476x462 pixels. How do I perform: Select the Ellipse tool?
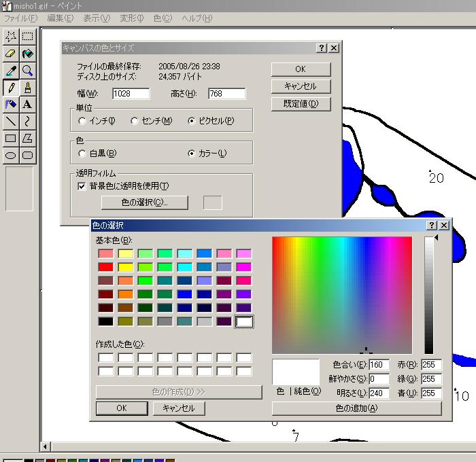(11, 156)
